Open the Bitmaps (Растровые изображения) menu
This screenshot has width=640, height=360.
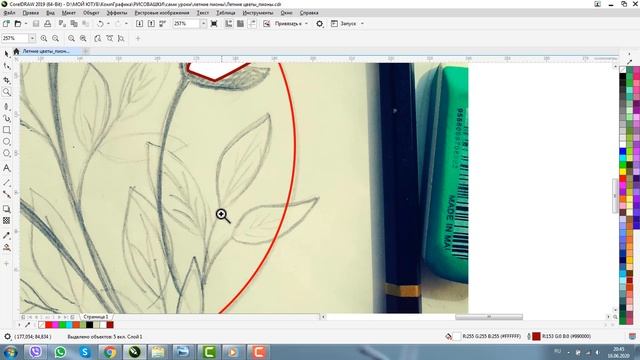[162, 13]
